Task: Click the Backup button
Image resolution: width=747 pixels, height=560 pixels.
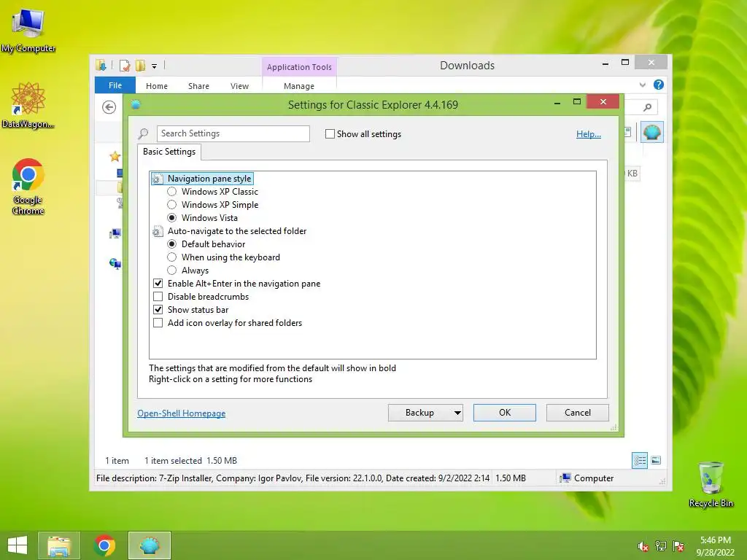Action: point(419,413)
